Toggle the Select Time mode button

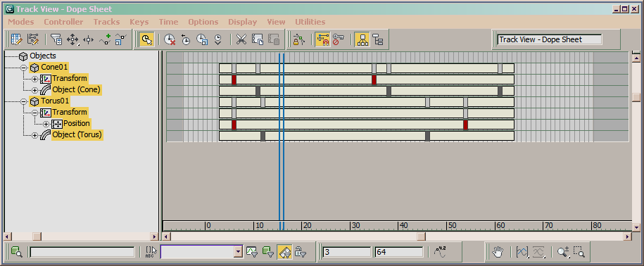(146, 40)
